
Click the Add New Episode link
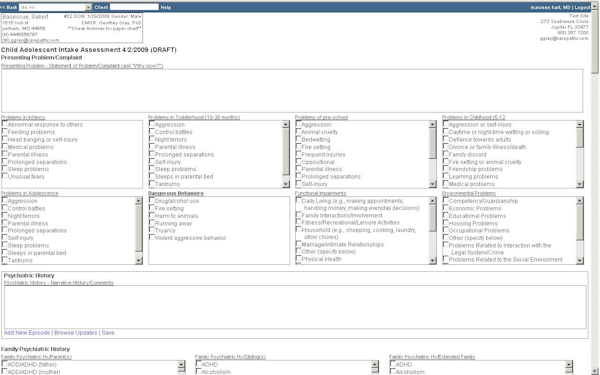pos(27,333)
